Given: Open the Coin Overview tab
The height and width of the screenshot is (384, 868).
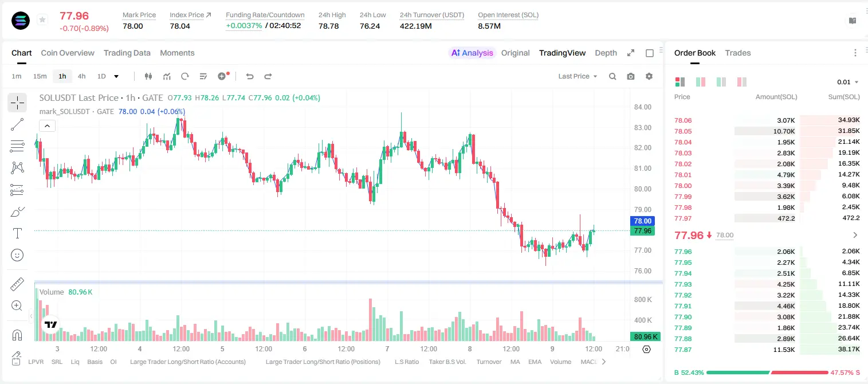Looking at the screenshot, I should pos(68,53).
